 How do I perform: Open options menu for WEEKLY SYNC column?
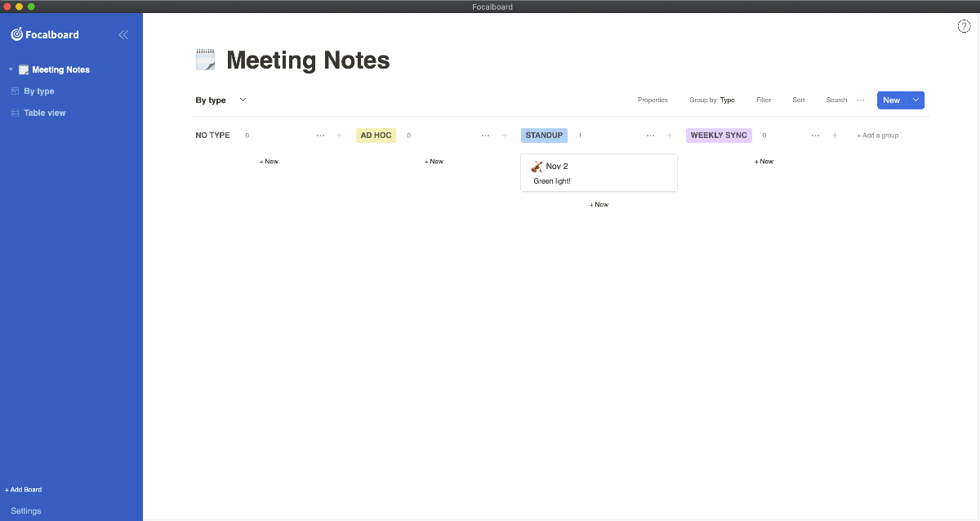coord(815,136)
